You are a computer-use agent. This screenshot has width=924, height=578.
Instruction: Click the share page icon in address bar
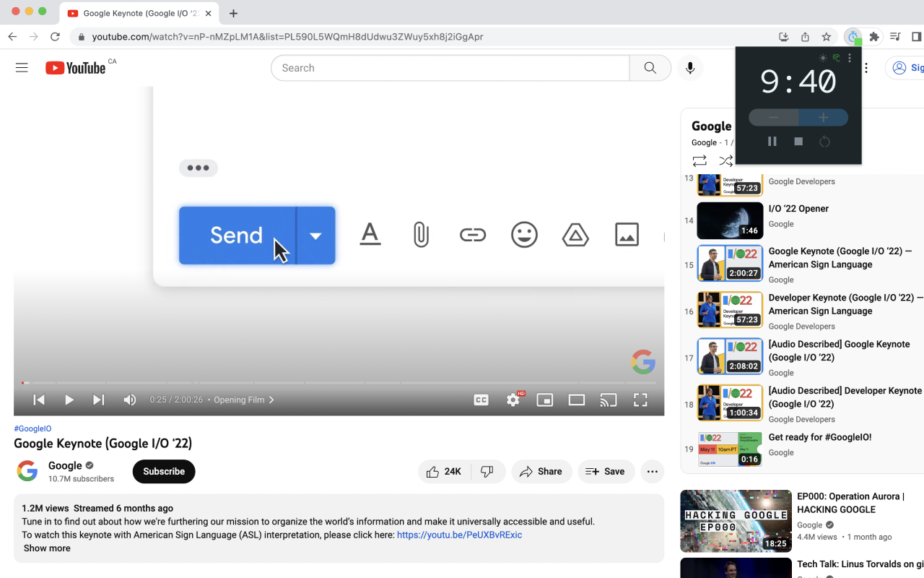[x=805, y=37]
